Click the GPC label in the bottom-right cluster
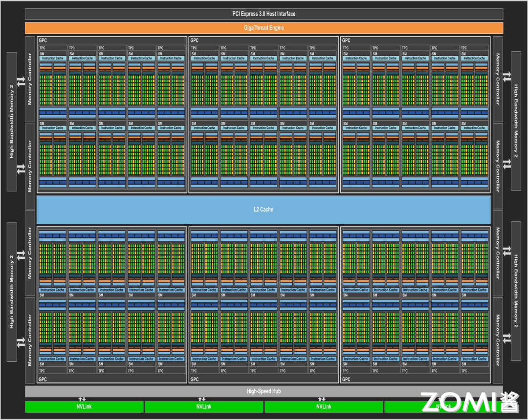528x420 pixels. (346, 379)
